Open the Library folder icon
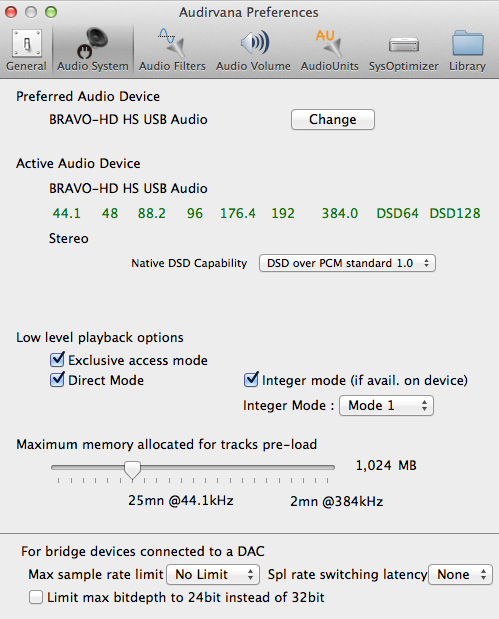Viewport: 499px width, 619px height. (x=468, y=43)
